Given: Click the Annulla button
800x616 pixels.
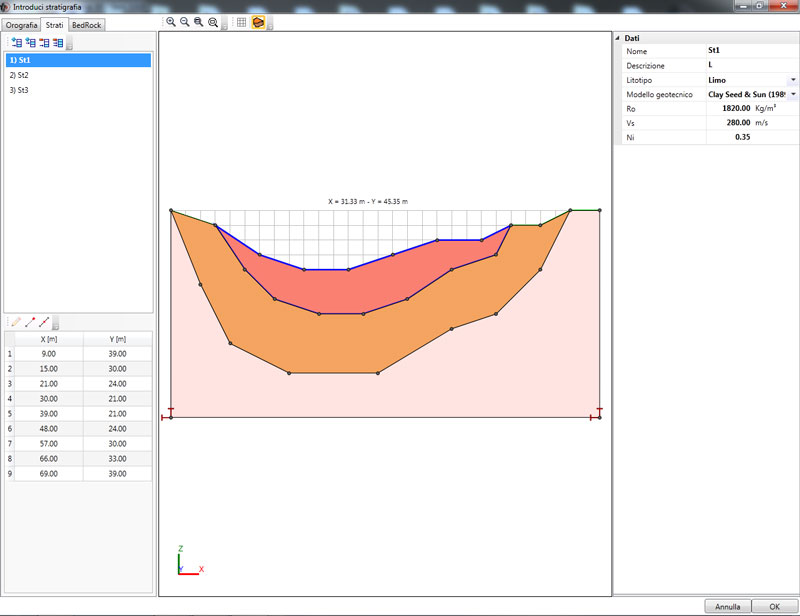Looking at the screenshot, I should pos(728,606).
